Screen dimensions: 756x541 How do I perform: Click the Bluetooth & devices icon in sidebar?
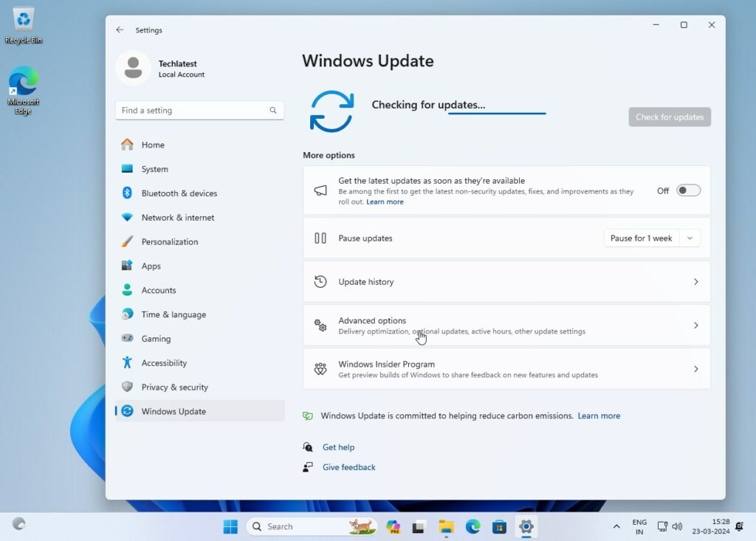(127, 193)
